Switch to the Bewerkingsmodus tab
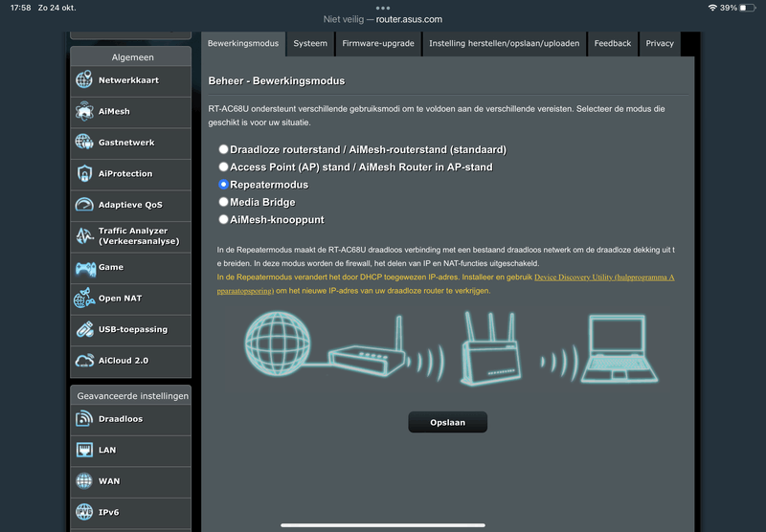This screenshot has height=532, width=766. [x=243, y=43]
